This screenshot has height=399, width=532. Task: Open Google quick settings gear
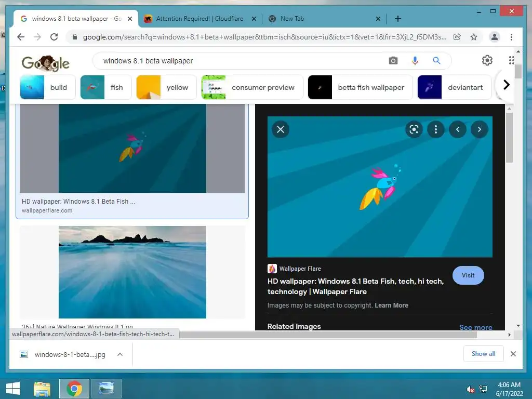[487, 60]
